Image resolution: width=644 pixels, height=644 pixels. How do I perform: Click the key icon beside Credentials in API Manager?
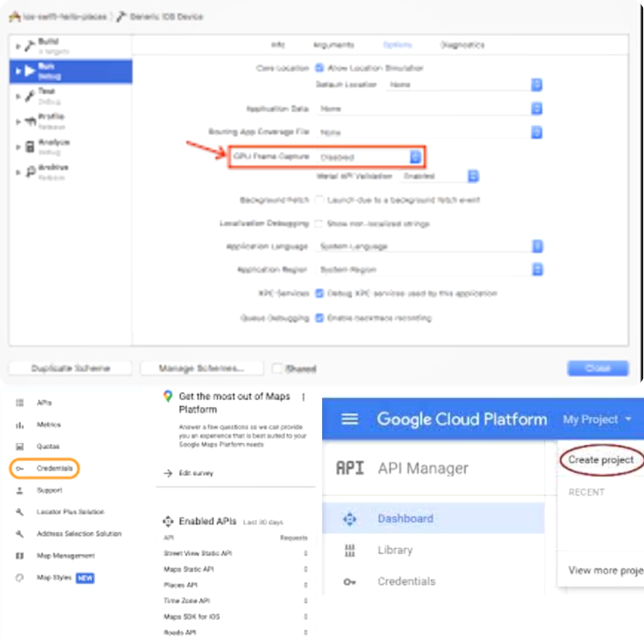tap(349, 582)
